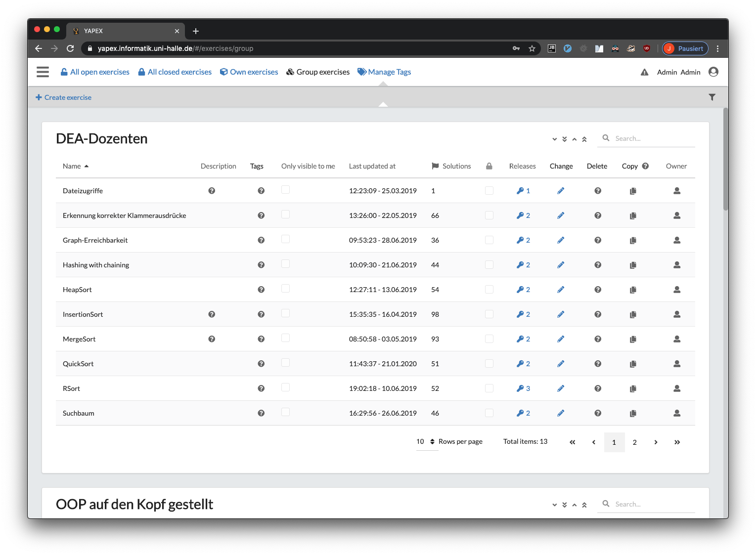Open the Manage Tags tab
The height and width of the screenshot is (555, 756).
[384, 72]
